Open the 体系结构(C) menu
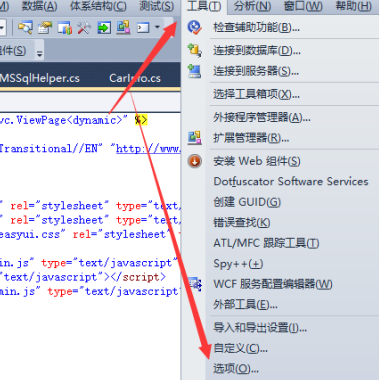 [x=98, y=6]
